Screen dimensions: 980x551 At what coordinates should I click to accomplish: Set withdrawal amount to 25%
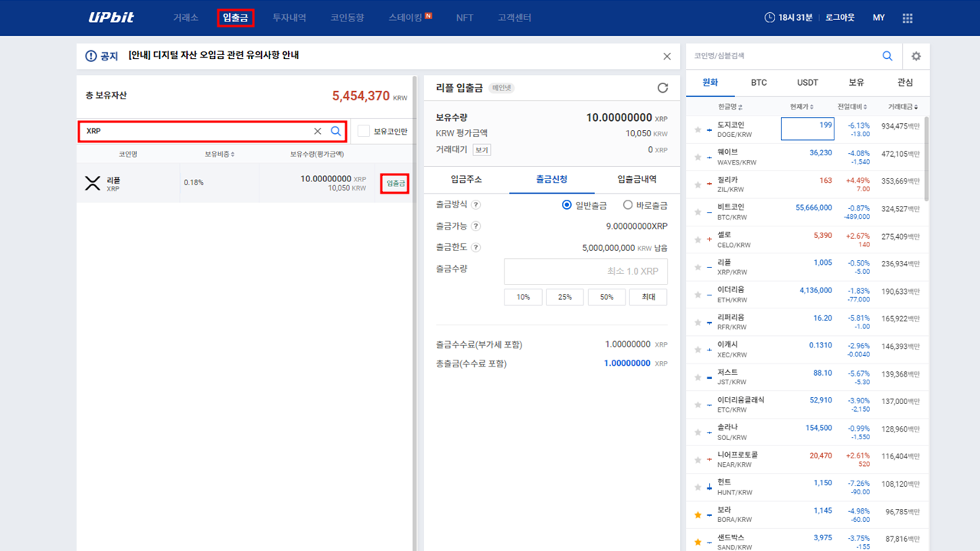pyautogui.click(x=565, y=297)
